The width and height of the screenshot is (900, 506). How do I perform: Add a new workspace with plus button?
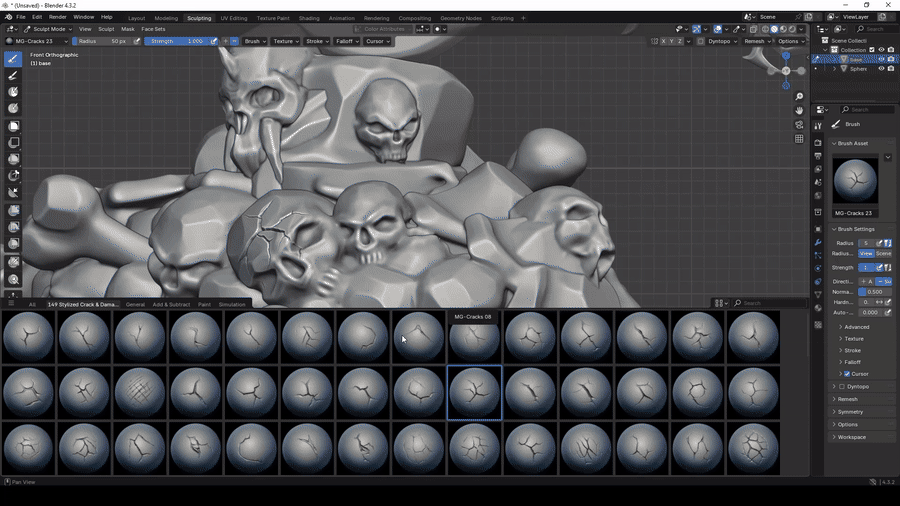[523, 18]
